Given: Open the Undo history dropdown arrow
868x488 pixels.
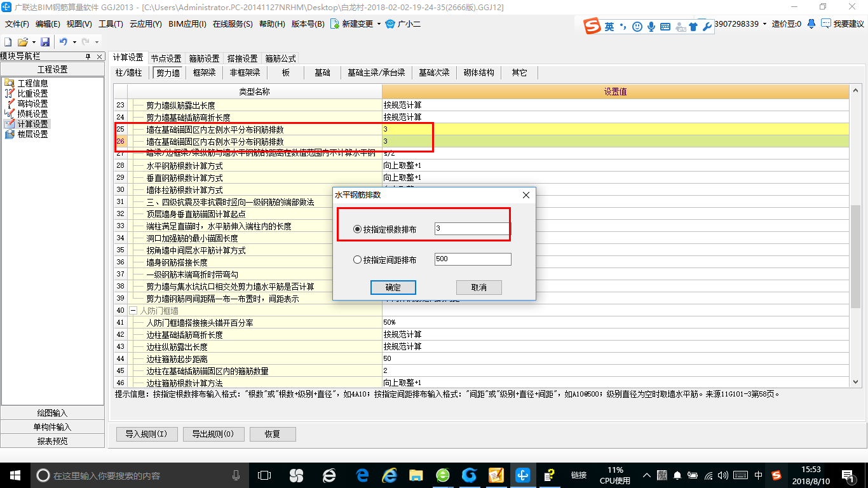Looking at the screenshot, I should (74, 42).
